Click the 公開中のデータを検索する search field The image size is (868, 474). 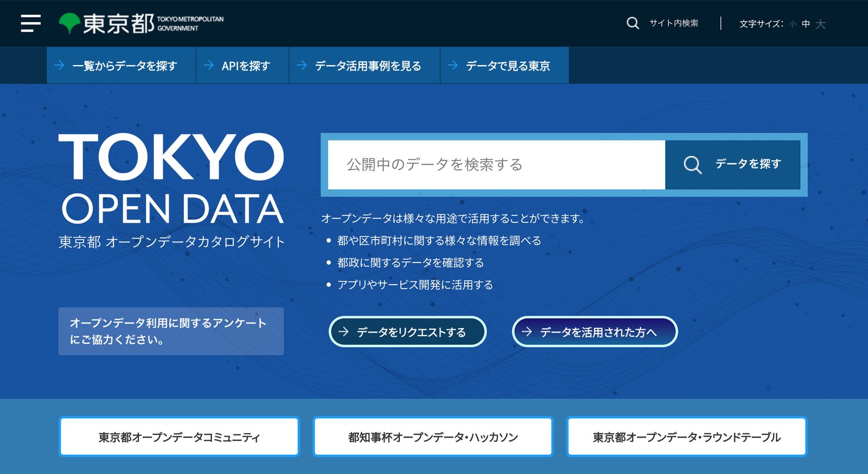(496, 164)
